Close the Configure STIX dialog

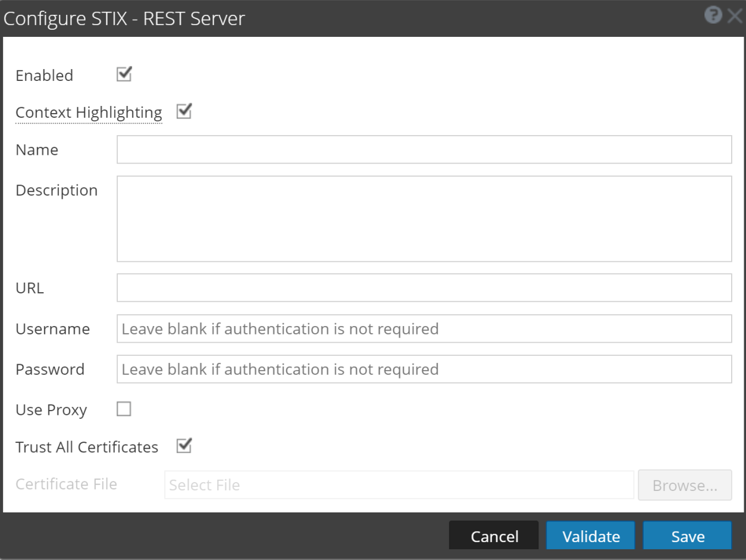pyautogui.click(x=735, y=16)
